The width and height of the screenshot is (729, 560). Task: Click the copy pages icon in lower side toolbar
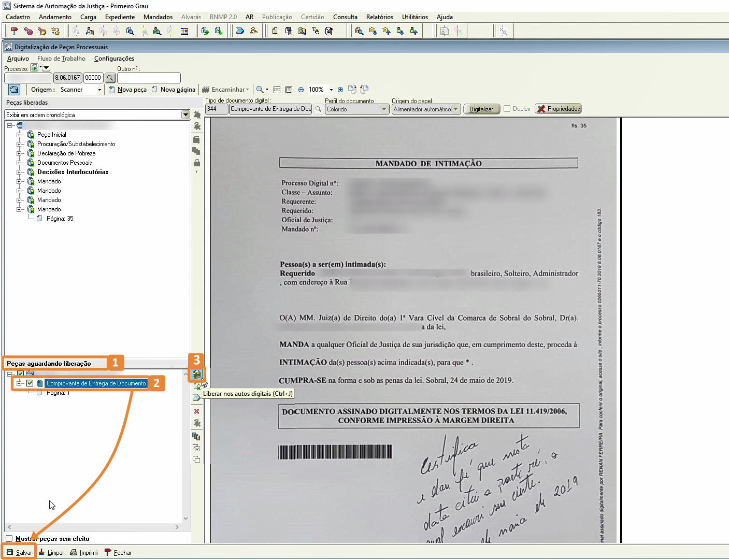(196, 436)
